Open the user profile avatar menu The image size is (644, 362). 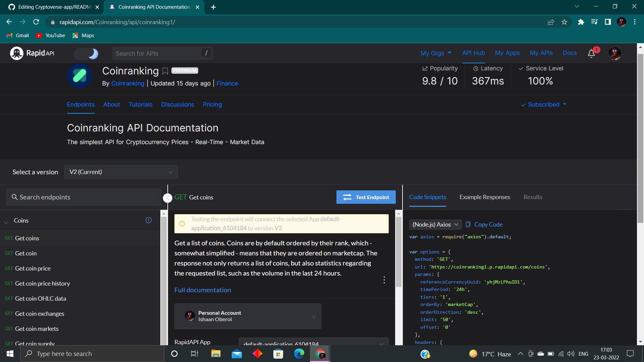[615, 53]
